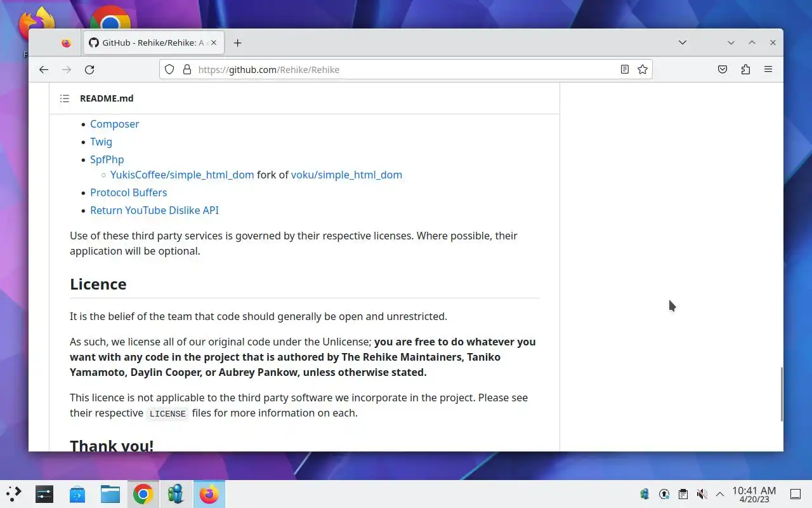Viewport: 812px width, 508px height.
Task: Open the SpfPhp link
Action: click(x=107, y=159)
